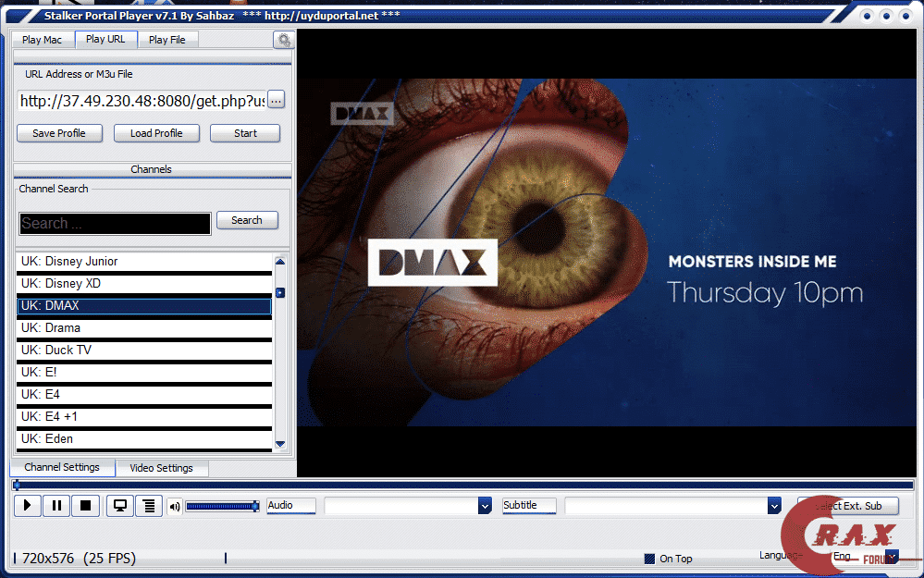Enable the On Top checkbox
Image resolution: width=924 pixels, height=578 pixels.
point(649,559)
